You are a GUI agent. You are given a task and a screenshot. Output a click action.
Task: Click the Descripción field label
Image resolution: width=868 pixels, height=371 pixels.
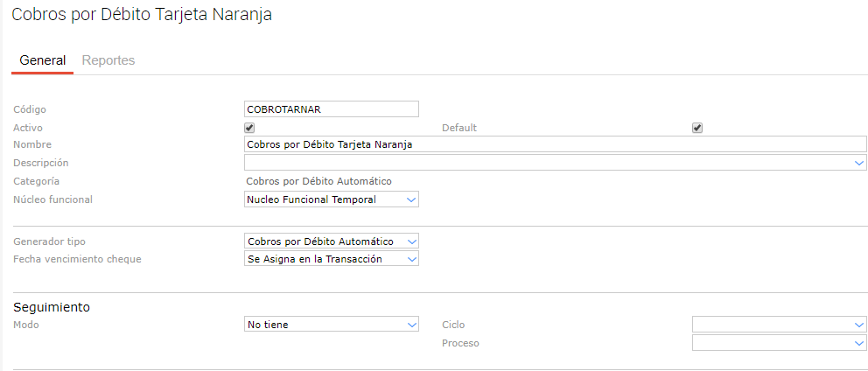(x=41, y=163)
